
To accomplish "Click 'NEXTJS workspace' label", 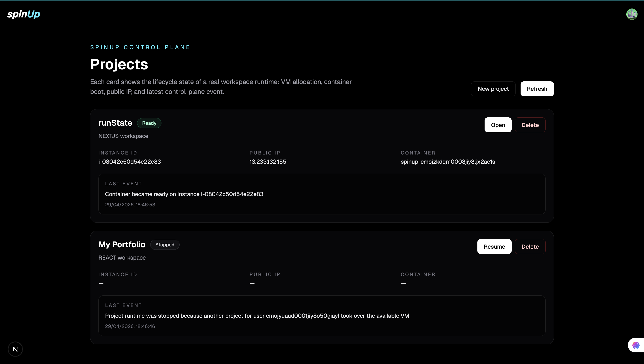I will (123, 136).
